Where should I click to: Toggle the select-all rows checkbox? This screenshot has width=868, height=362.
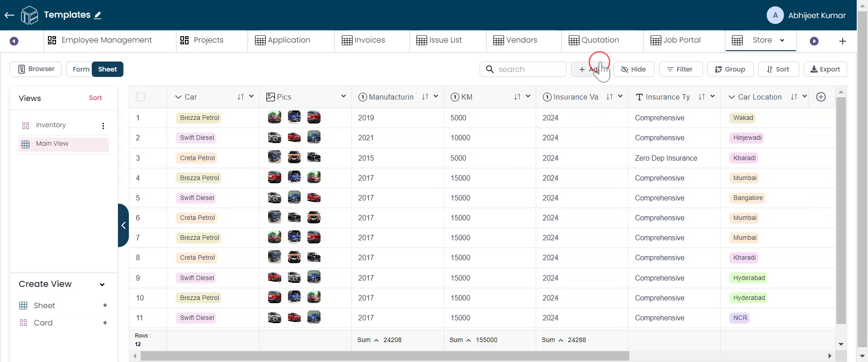click(x=140, y=97)
